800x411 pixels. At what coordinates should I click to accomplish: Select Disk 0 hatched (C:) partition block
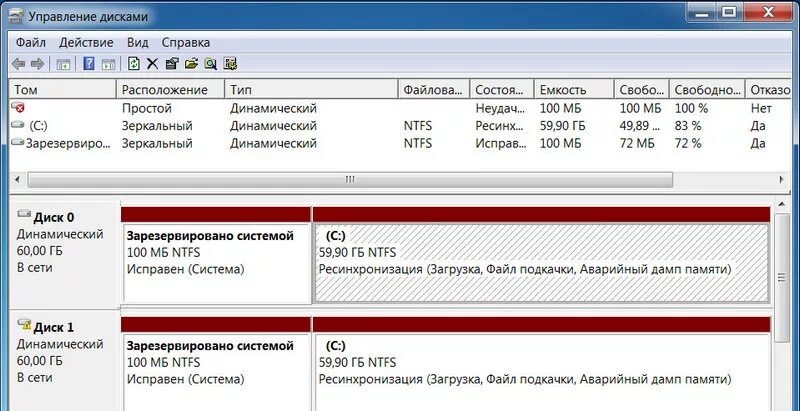[541, 263]
